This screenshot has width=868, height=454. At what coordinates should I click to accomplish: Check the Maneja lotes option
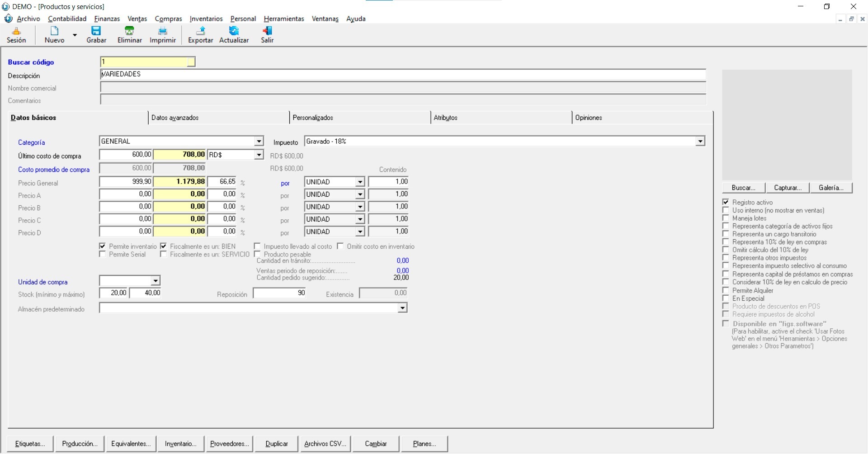[x=726, y=218]
